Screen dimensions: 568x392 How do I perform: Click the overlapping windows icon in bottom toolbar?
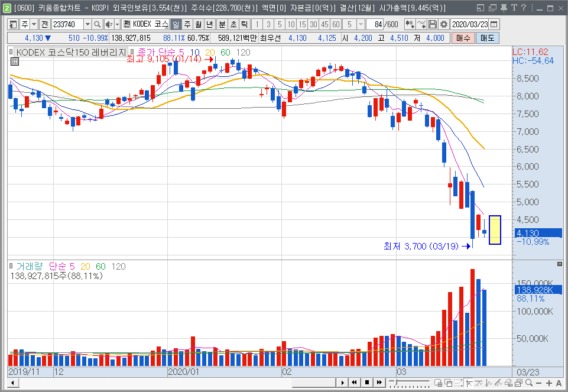449,383
